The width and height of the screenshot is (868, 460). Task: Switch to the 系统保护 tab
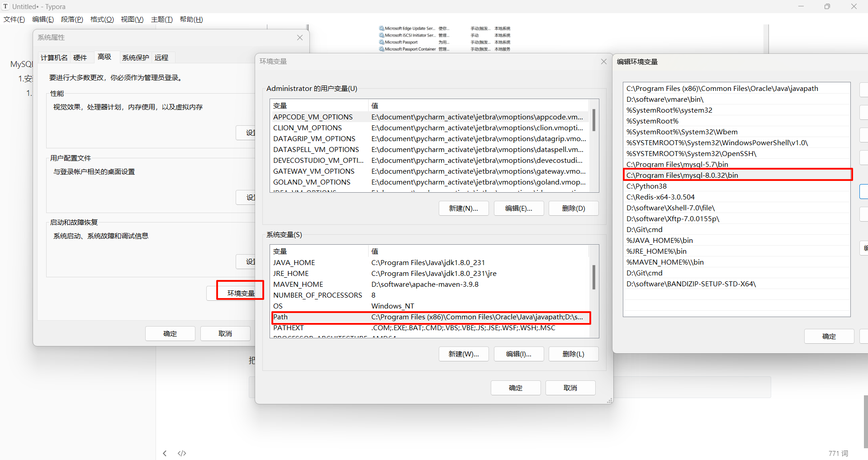pos(136,57)
